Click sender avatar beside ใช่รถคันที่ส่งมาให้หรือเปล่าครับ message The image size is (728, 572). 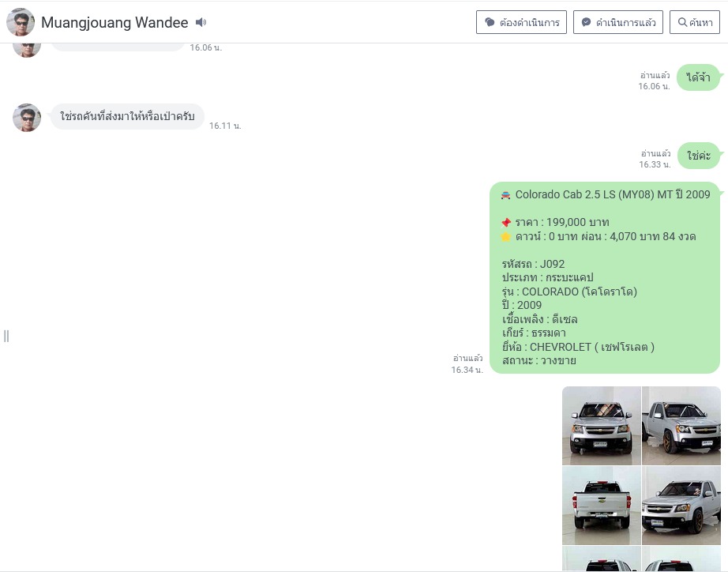[27, 118]
